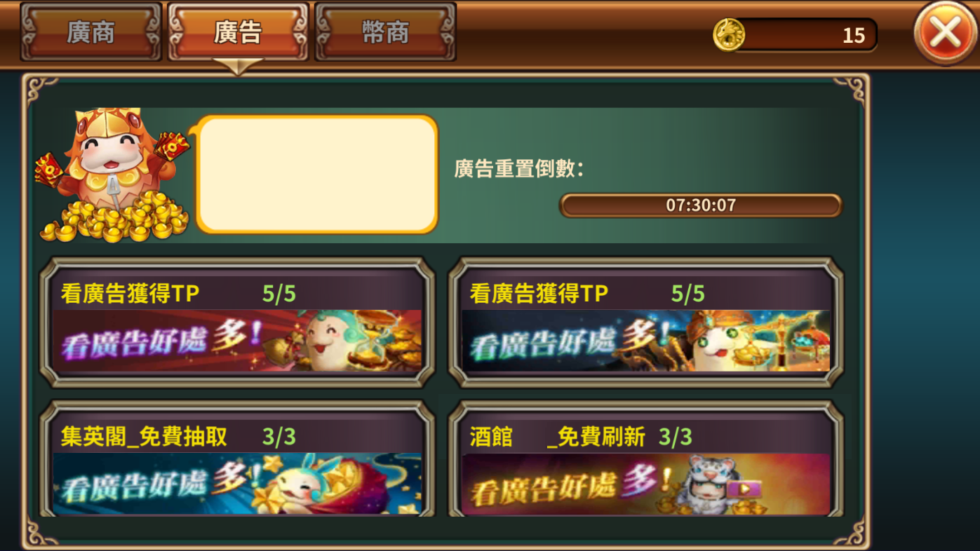Open the left 看廣告獲得TP 5/5 card
This screenshot has width=980, height=551.
pyautogui.click(x=237, y=322)
